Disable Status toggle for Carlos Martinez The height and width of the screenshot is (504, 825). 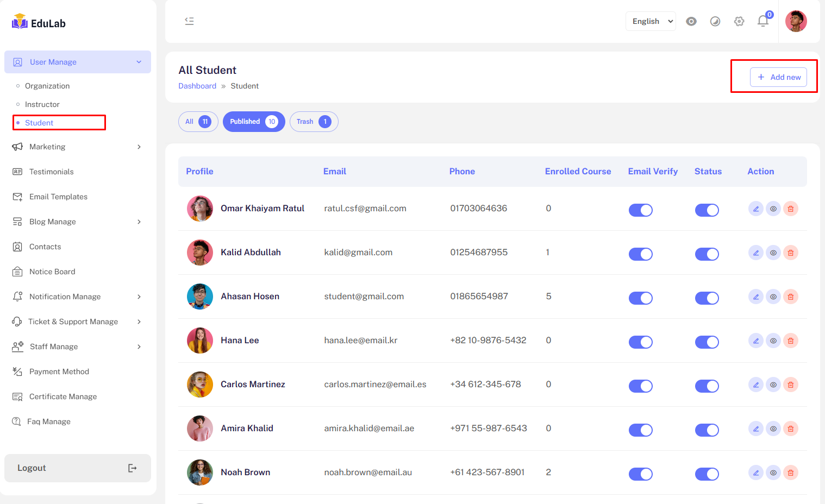(707, 386)
